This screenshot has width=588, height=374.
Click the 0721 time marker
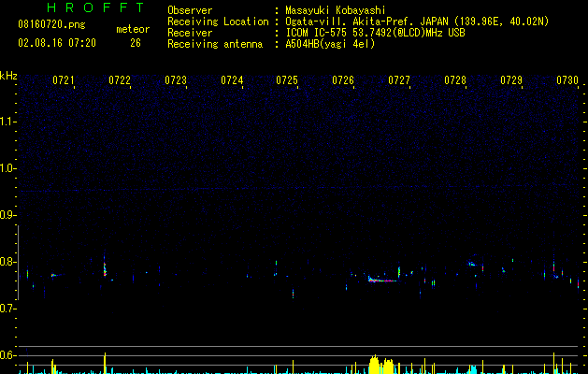(63, 80)
